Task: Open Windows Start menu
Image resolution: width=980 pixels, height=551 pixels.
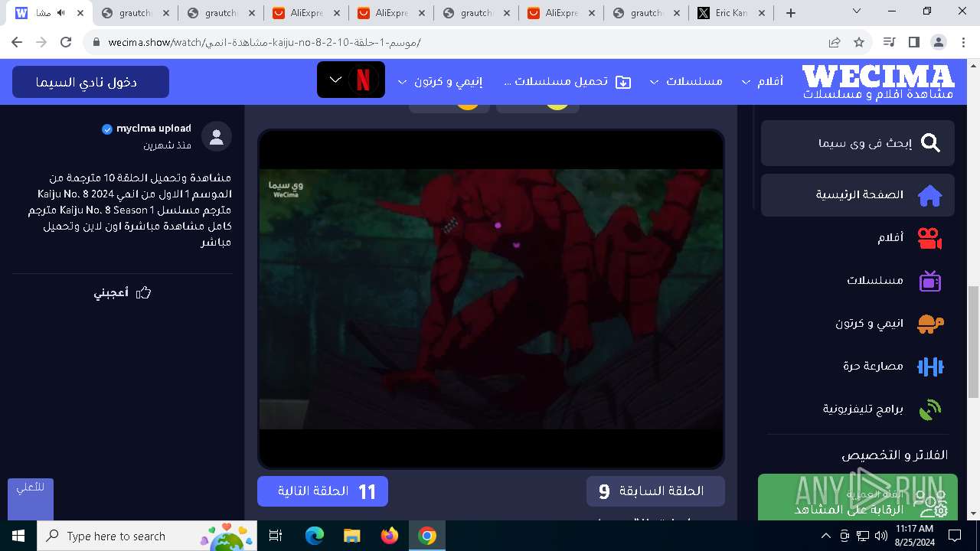Action: [18, 536]
